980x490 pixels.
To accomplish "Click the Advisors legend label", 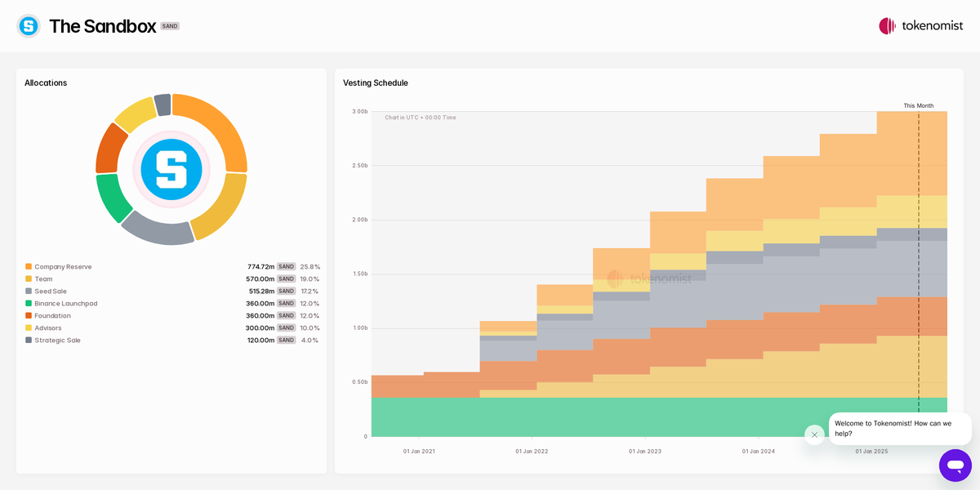I will pyautogui.click(x=47, y=327).
